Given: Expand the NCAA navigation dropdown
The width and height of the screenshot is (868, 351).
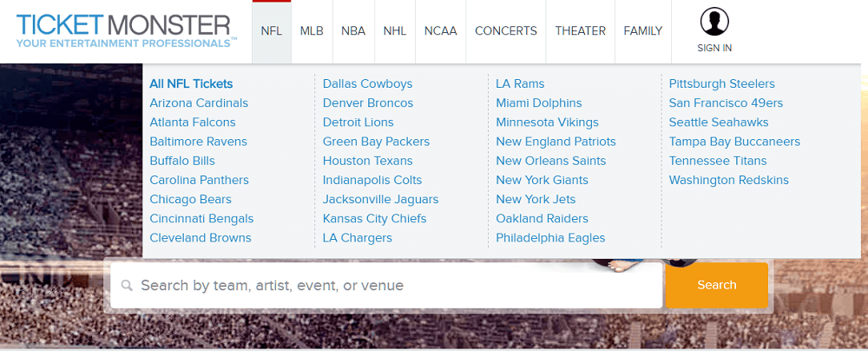Looking at the screenshot, I should point(441,31).
